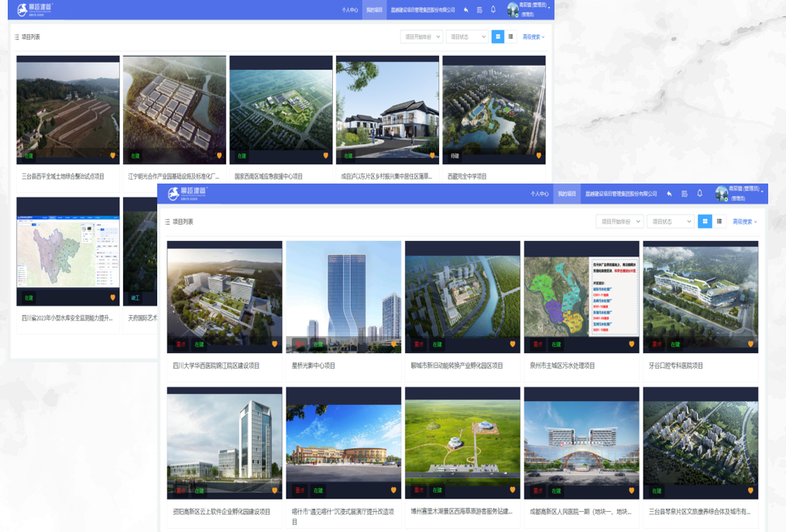This screenshot has width=786, height=532.
Task: Click the notification bell in the front window
Action: pos(700,194)
